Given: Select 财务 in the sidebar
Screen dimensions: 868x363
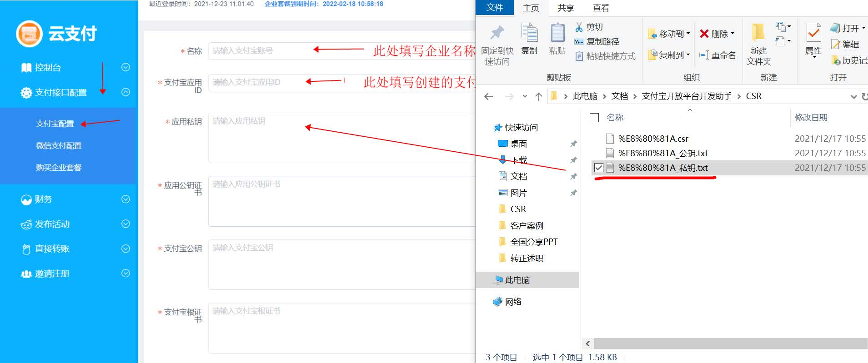Looking at the screenshot, I should (43, 199).
